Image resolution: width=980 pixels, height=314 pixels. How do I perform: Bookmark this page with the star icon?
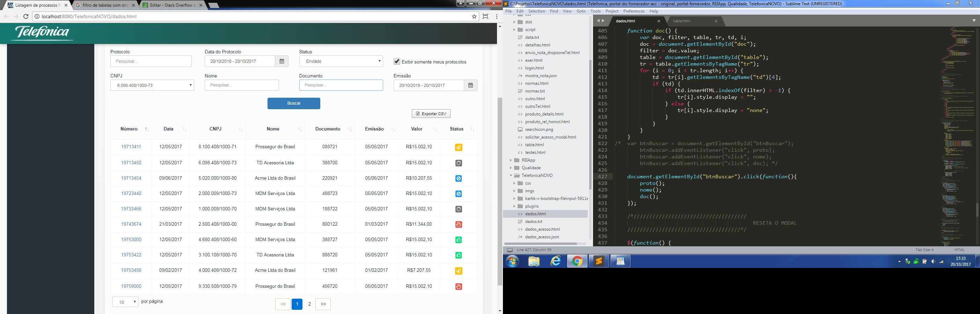pos(474,16)
